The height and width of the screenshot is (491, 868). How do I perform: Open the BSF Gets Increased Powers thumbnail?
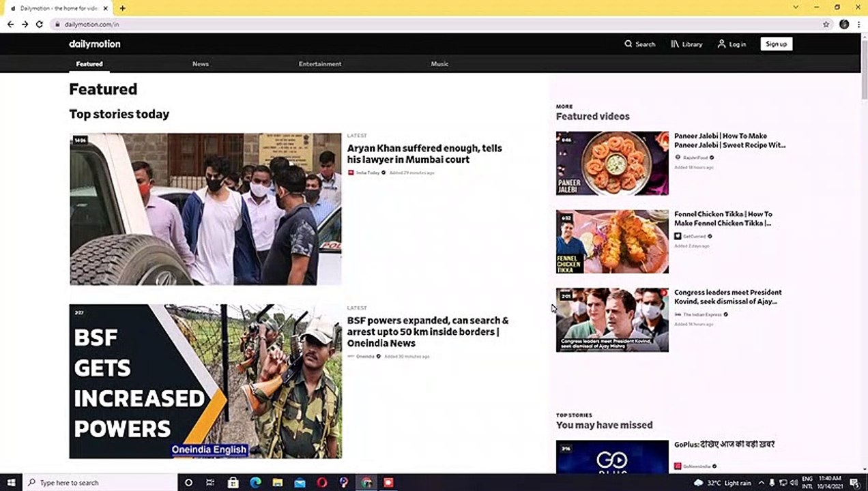click(205, 381)
